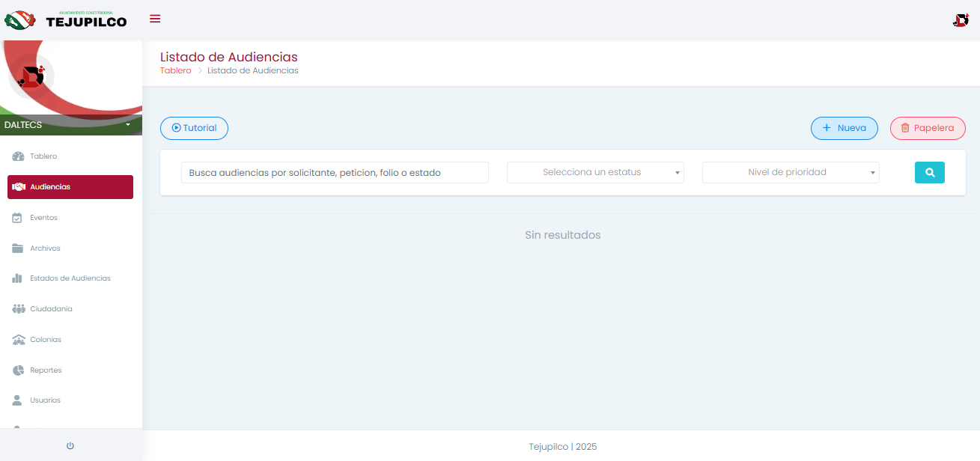The width and height of the screenshot is (980, 461).
Task: Click the Colonias sidebar icon
Action: 19,340
